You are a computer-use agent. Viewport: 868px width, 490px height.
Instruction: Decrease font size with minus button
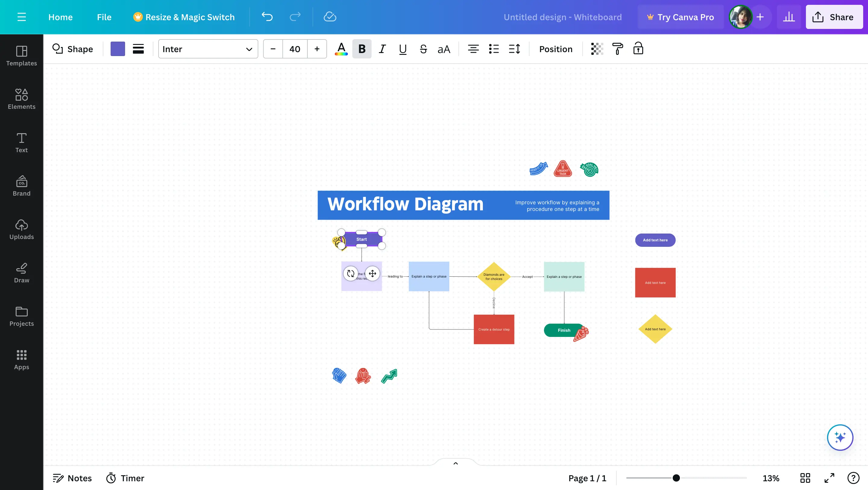(x=273, y=49)
